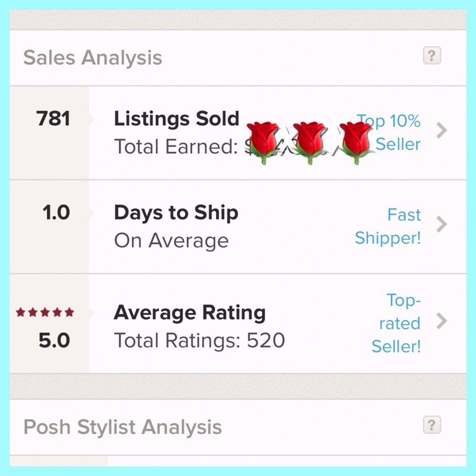Click the Total Ratings: 520 text
This screenshot has height=476, width=476.
pos(199,340)
